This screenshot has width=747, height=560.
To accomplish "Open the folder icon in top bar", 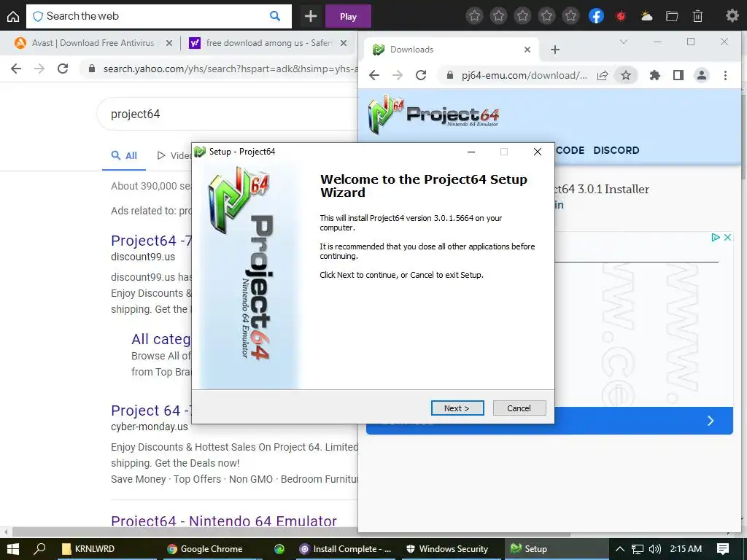I will (672, 16).
